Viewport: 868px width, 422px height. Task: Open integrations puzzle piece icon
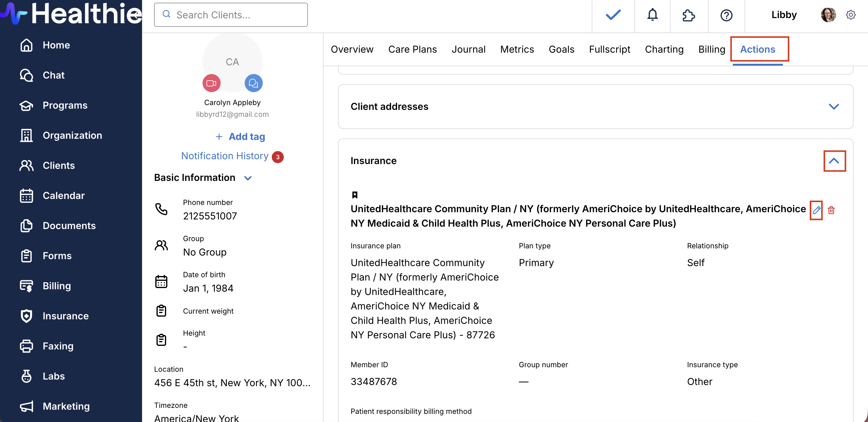point(688,15)
